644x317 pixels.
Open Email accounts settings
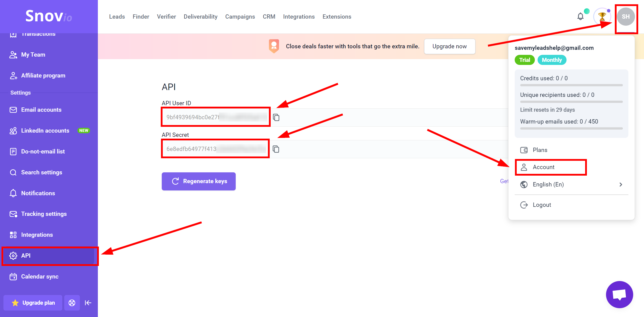pyautogui.click(x=49, y=110)
